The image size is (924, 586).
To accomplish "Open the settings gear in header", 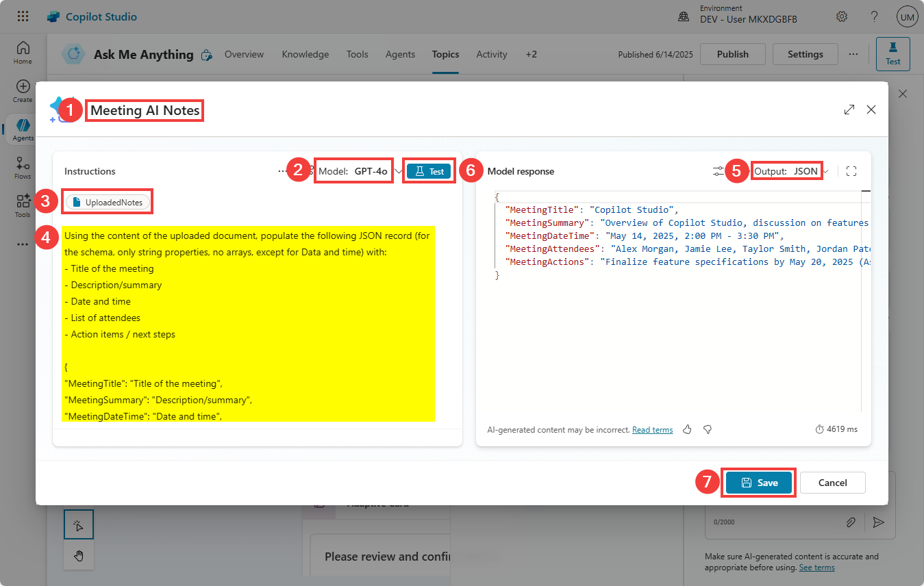I will point(842,16).
